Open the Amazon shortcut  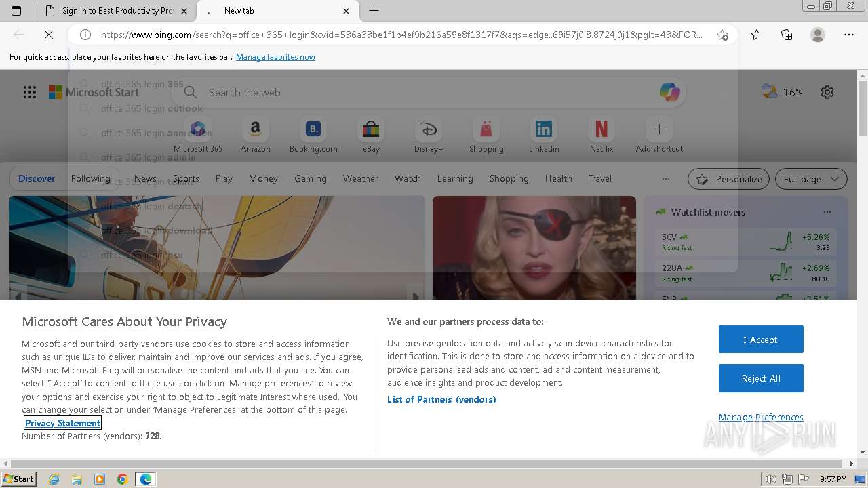pyautogui.click(x=256, y=136)
